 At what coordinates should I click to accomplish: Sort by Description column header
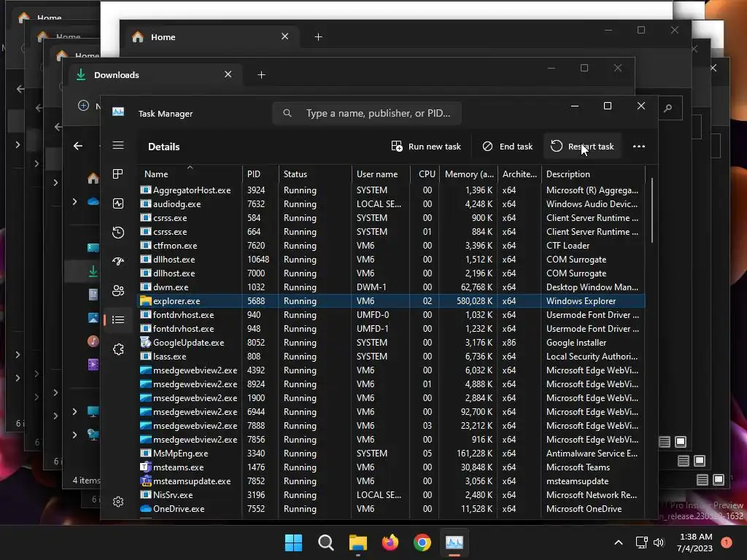[593, 174]
